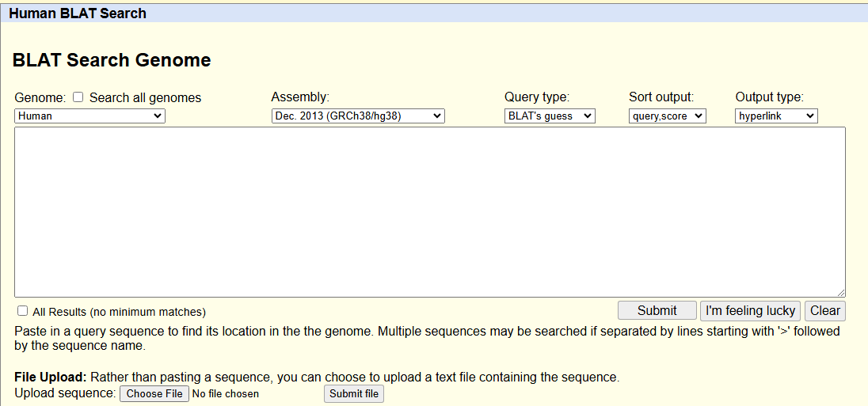Expand the Assembly dropdown showing GRCh38/hg38
Viewport: 868px width, 406px height.
[x=358, y=116]
